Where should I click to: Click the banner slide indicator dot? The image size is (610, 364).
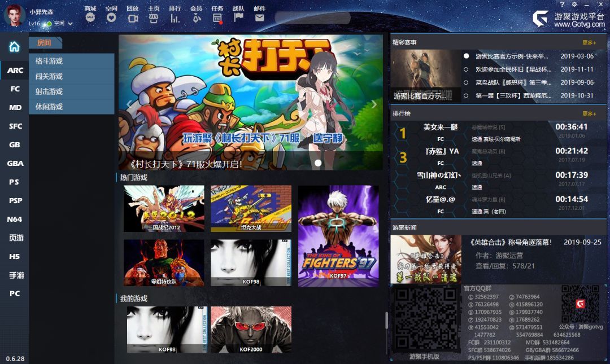318,163
